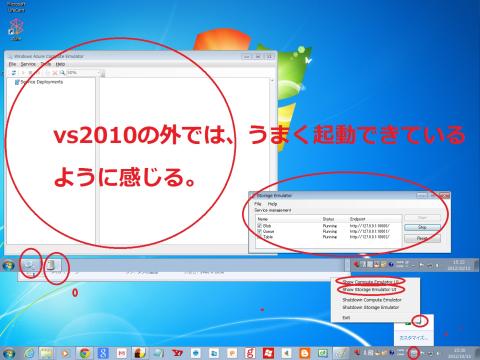Screen dimensions: 480x360
Task: Toggle the Blob service checkbox
Action: pyautogui.click(x=260, y=226)
